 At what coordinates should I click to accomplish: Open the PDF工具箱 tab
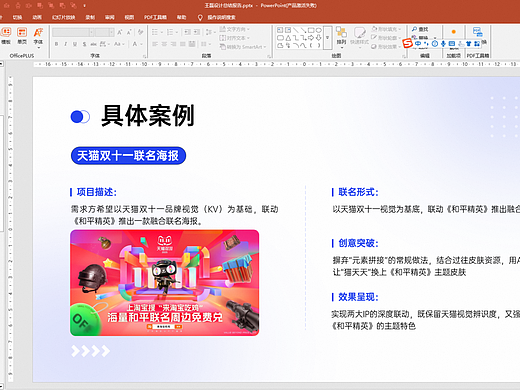[155, 17]
